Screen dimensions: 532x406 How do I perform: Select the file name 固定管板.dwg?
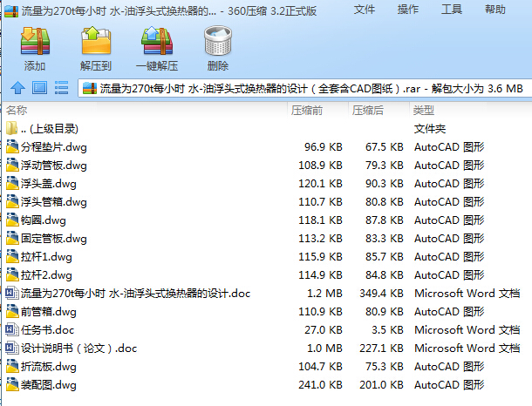(54, 239)
